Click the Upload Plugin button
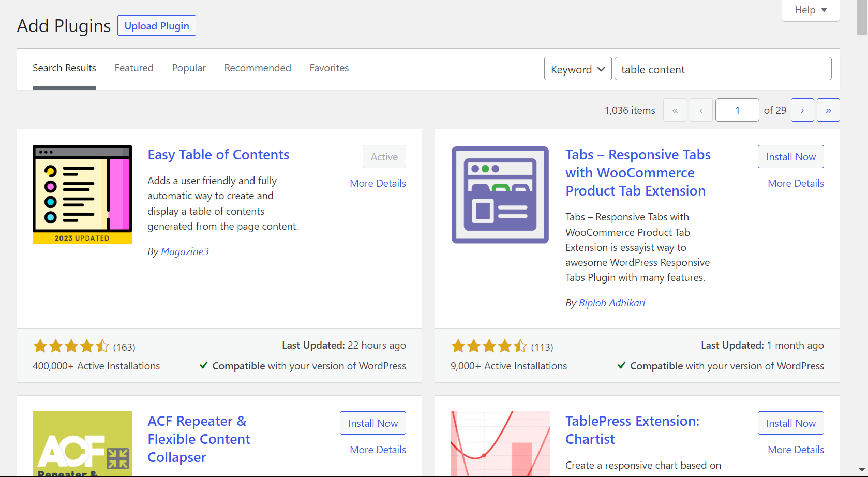Image resolution: width=868 pixels, height=477 pixels. (157, 25)
